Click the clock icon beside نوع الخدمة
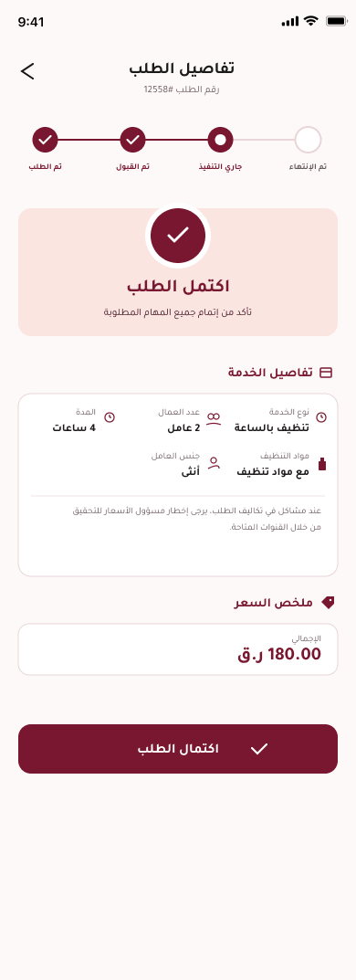356x980 pixels. (321, 416)
